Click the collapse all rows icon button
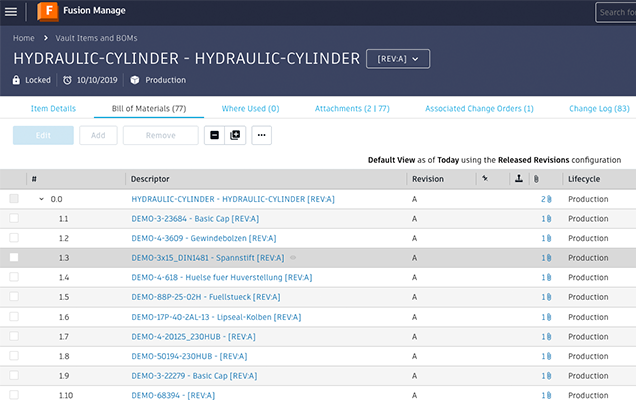The width and height of the screenshot is (636, 400). click(x=214, y=135)
